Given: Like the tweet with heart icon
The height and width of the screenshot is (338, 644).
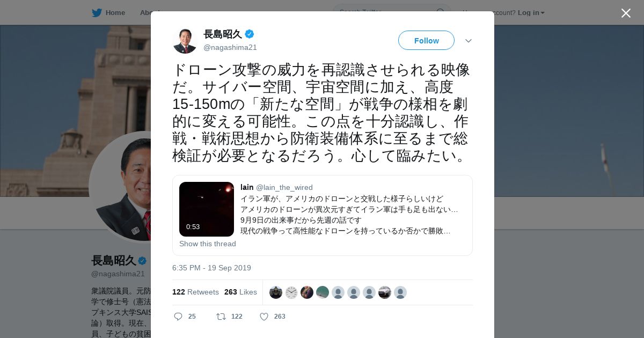Looking at the screenshot, I should [264, 317].
